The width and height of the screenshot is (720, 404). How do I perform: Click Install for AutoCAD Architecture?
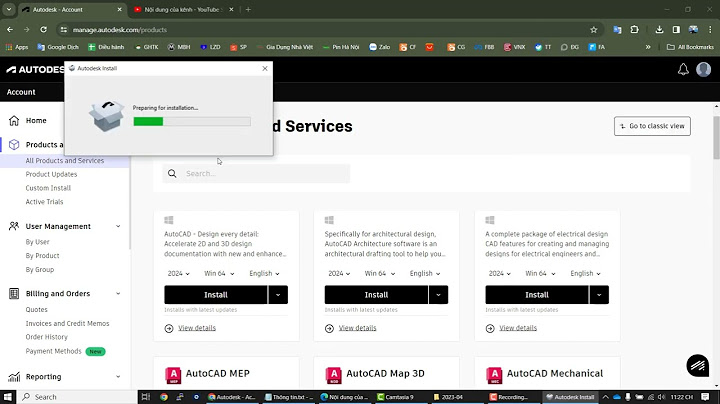(x=376, y=295)
